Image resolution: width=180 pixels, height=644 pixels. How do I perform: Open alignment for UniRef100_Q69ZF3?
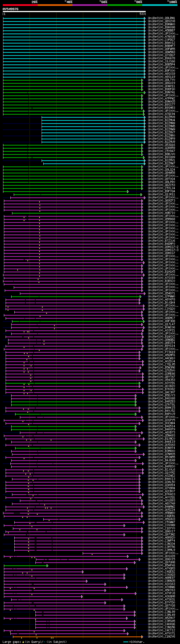point(161,201)
